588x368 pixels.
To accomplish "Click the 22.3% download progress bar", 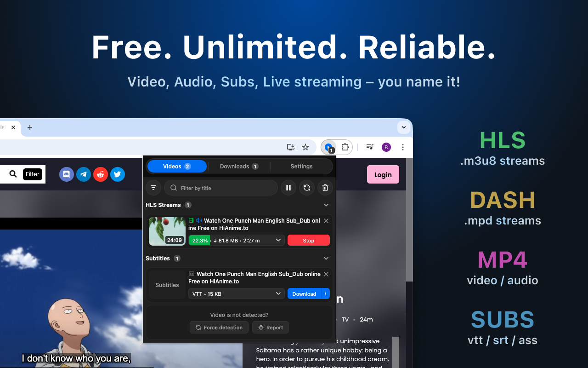I will point(199,240).
